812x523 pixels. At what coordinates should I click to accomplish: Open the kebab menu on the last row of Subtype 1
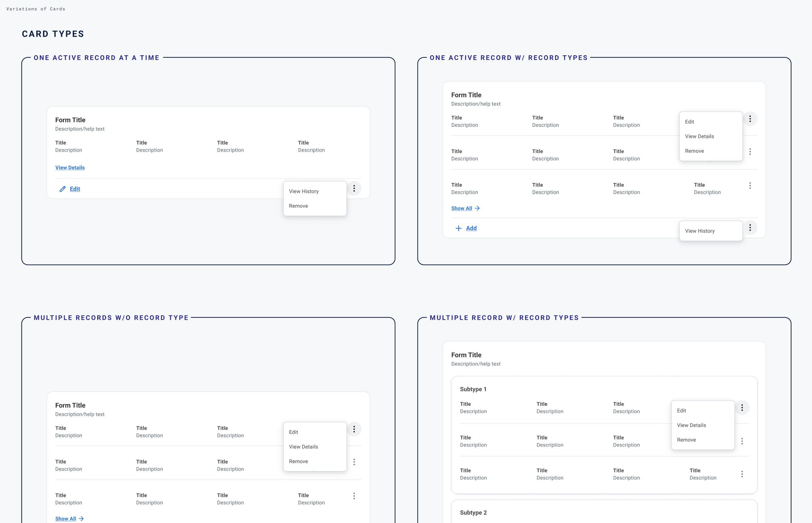pyautogui.click(x=742, y=474)
